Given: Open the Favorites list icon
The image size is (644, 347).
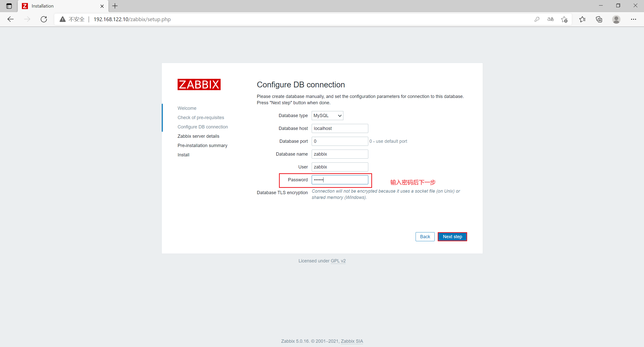Looking at the screenshot, I should click(x=582, y=19).
